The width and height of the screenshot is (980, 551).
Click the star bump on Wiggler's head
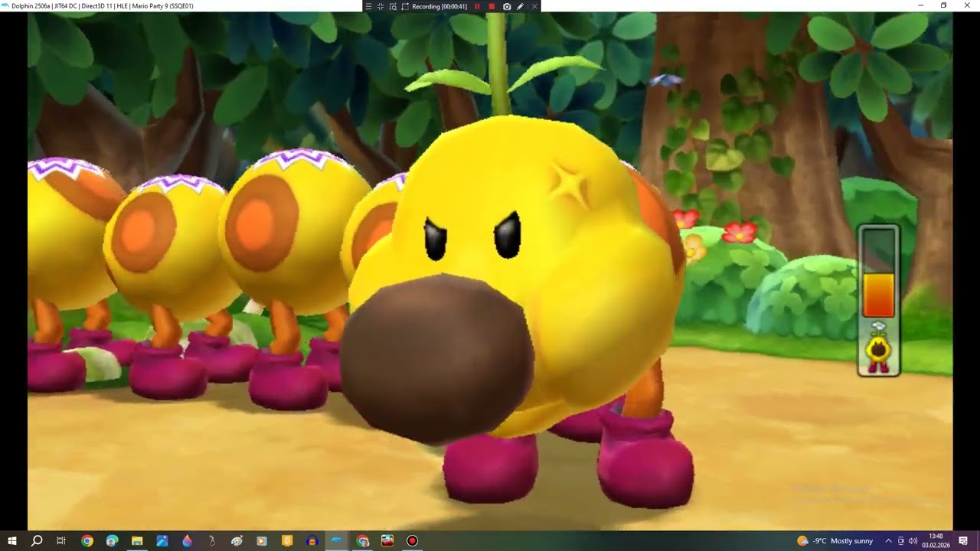(570, 184)
